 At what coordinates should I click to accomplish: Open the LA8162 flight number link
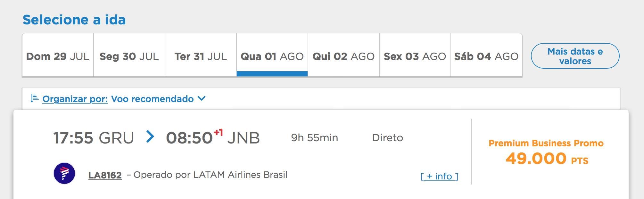[x=105, y=175]
